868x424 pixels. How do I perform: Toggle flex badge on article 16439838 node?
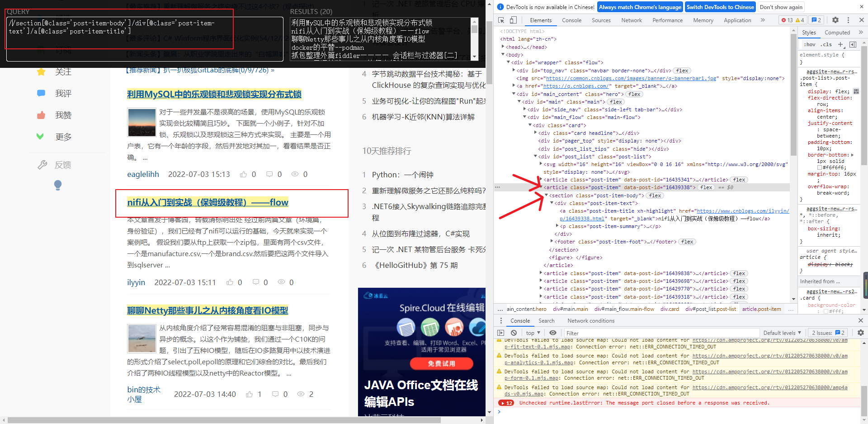coord(739,273)
